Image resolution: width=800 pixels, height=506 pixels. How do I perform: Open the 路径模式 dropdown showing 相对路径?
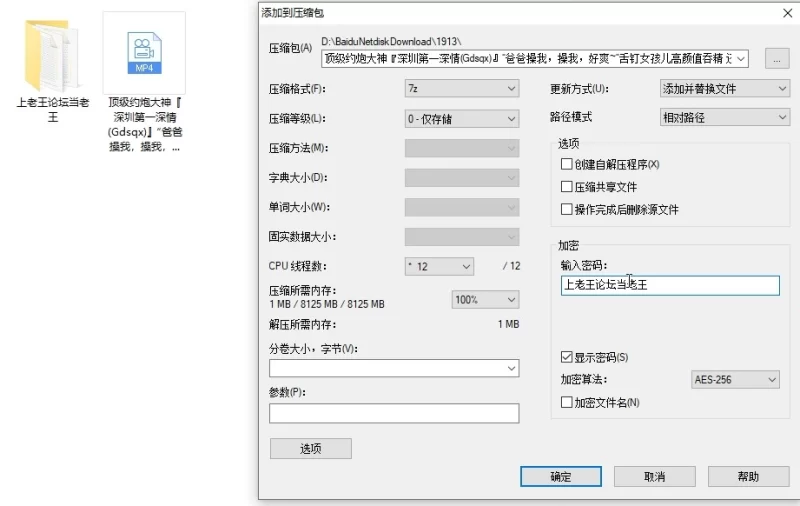click(724, 117)
